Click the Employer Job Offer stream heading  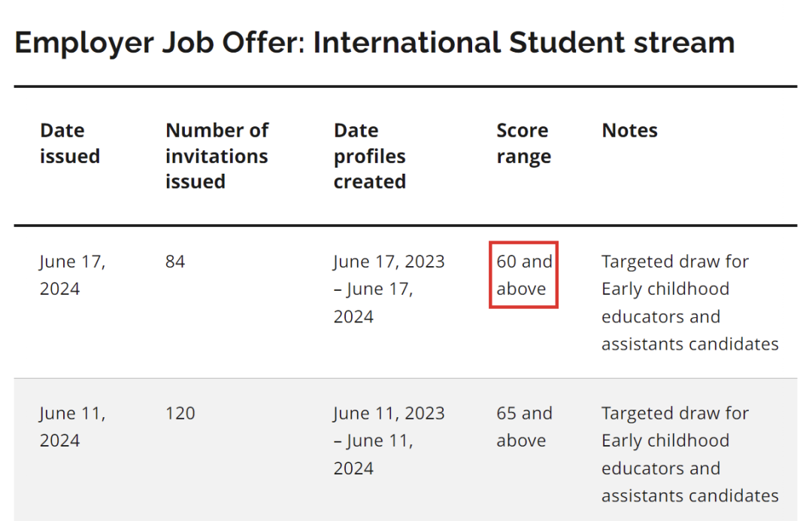[x=374, y=42]
